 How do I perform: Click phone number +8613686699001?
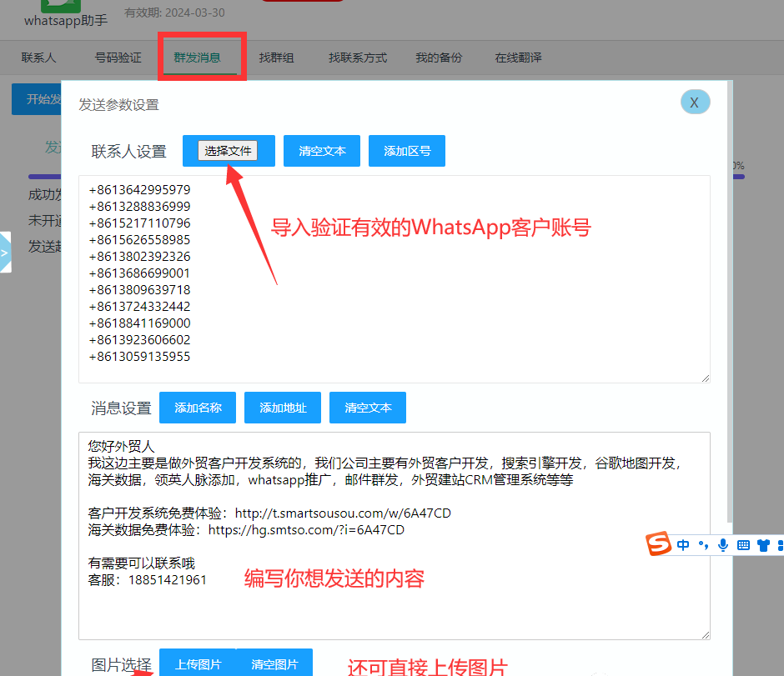(x=139, y=273)
